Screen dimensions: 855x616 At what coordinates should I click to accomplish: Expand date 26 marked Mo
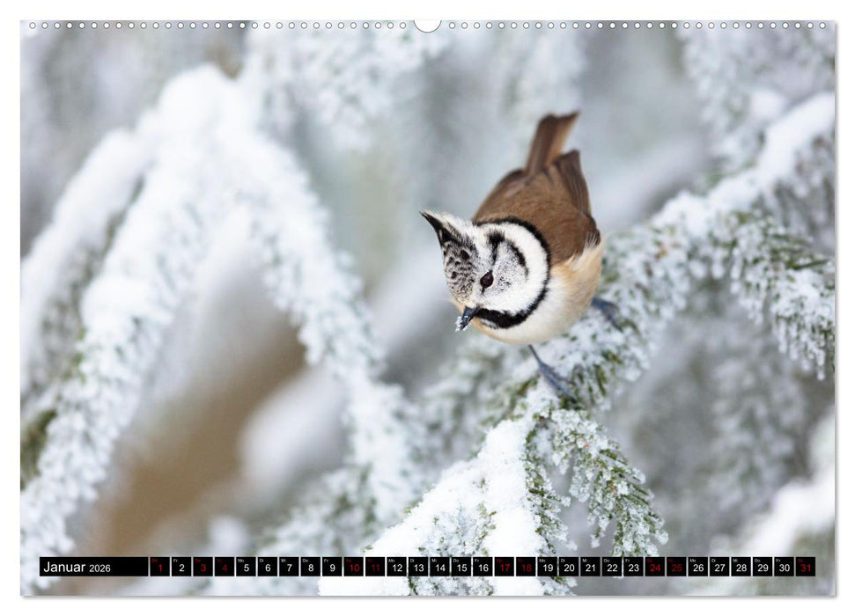coord(699,569)
